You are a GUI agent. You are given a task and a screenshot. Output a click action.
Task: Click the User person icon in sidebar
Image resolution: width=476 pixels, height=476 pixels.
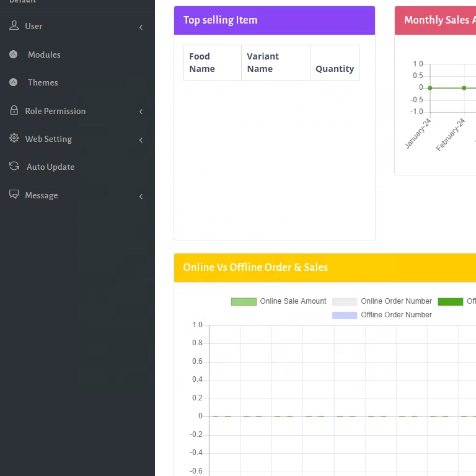click(14, 26)
